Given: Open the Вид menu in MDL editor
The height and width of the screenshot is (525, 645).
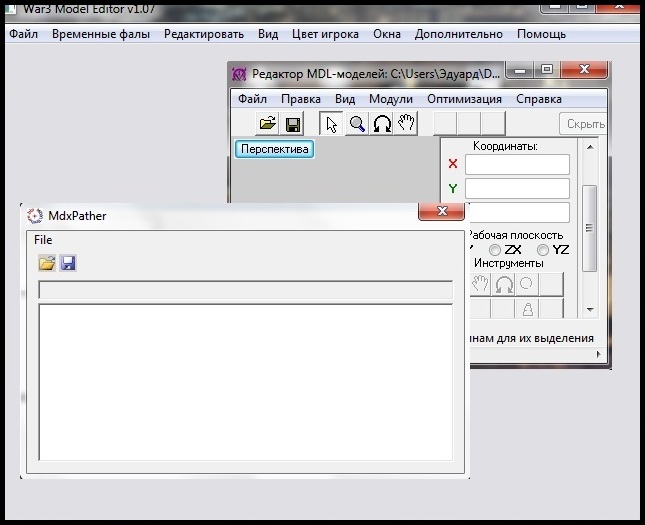Looking at the screenshot, I should pyautogui.click(x=345, y=99).
